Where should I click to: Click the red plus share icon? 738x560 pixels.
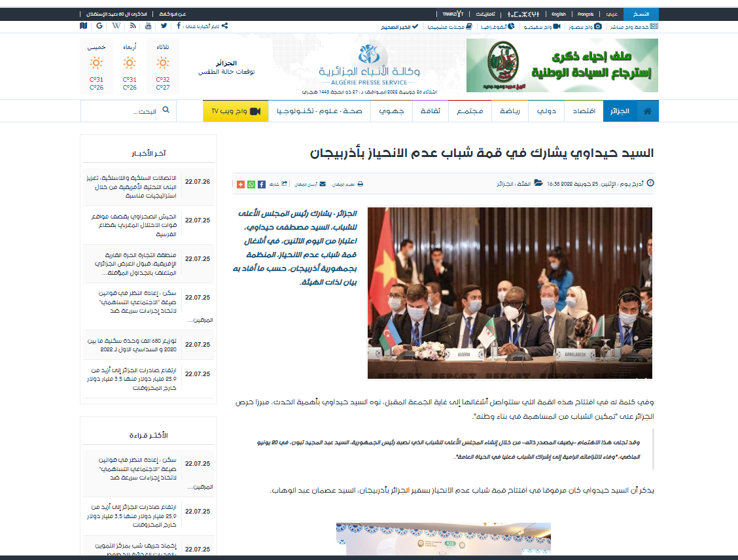(241, 184)
